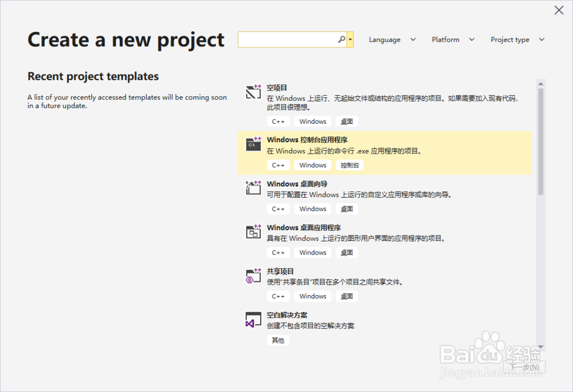
Task: Click the Windows 桌面向导 wizard icon
Action: (x=253, y=187)
